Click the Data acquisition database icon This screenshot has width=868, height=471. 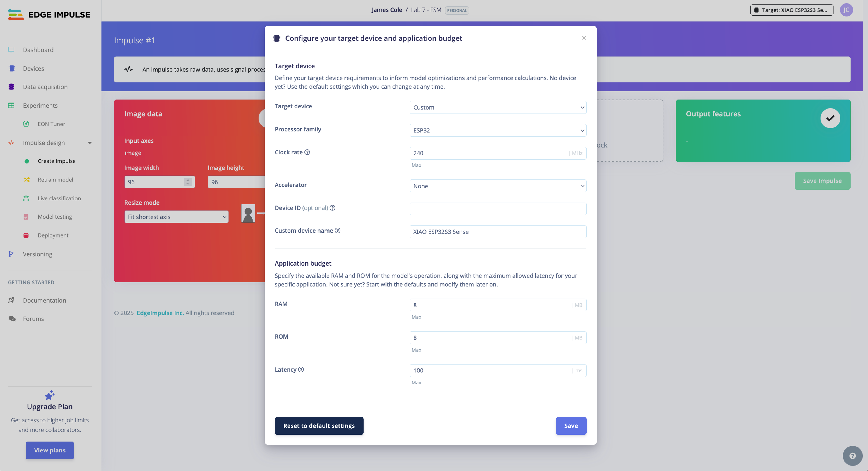click(x=12, y=87)
